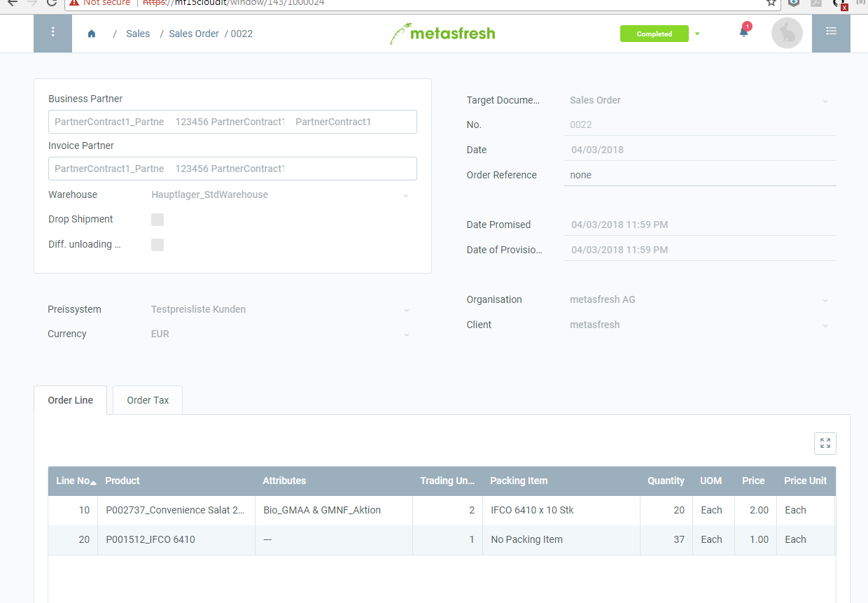The width and height of the screenshot is (868, 603).
Task: Click the home icon in the breadcrumb
Action: pos(91,33)
